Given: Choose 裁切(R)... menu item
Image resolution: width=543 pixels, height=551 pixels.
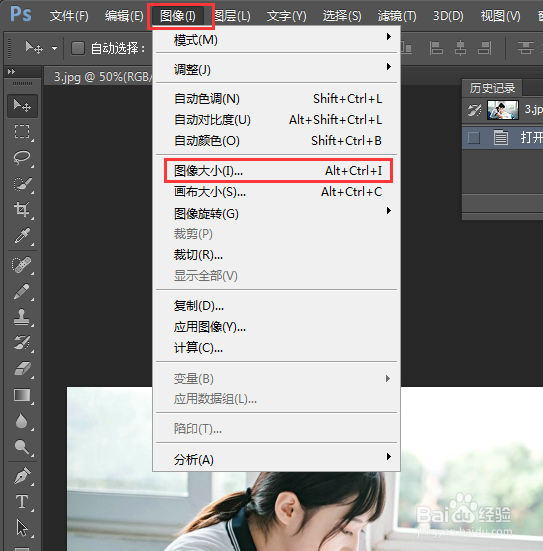Looking at the screenshot, I should tap(276, 255).
